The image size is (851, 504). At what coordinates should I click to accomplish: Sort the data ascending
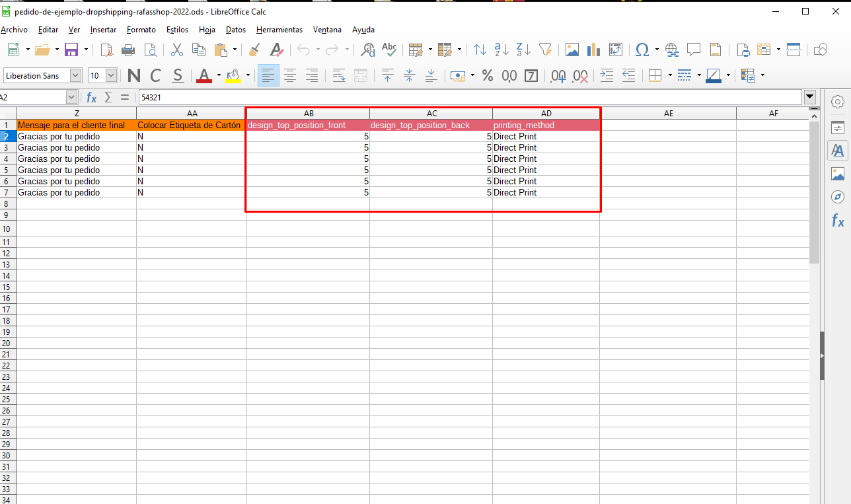[x=501, y=50]
